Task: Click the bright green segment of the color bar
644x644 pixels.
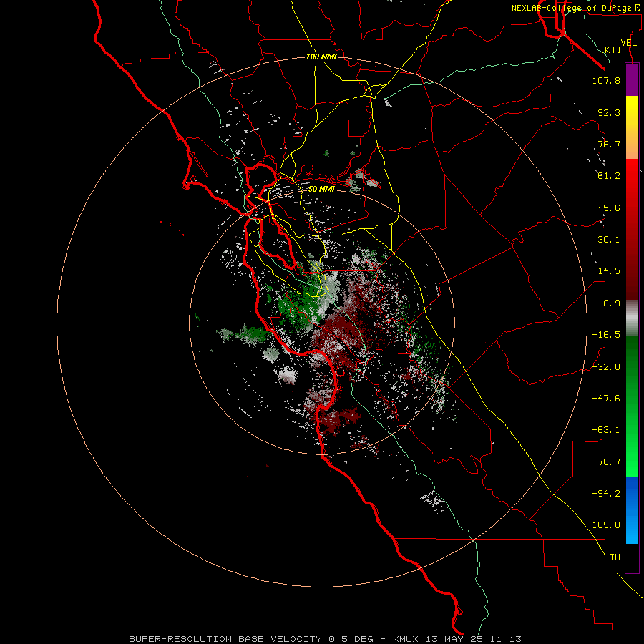Action: 632,406
